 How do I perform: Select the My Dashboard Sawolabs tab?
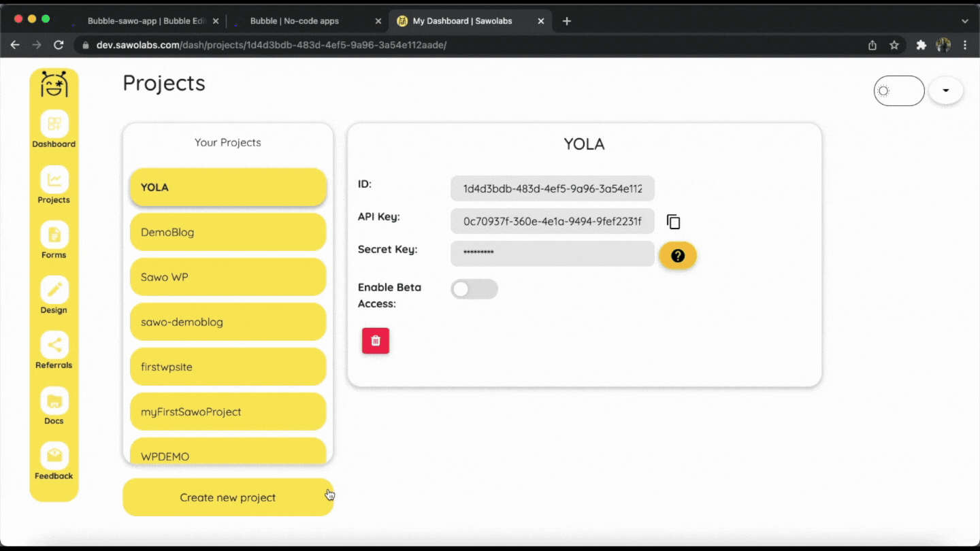(470, 21)
